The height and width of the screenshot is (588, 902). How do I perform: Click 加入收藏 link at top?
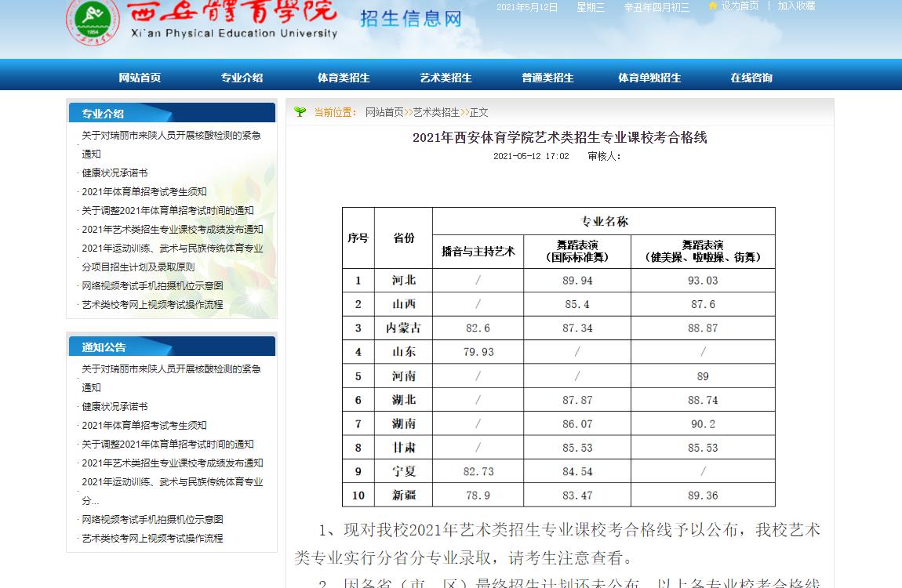pos(797,5)
